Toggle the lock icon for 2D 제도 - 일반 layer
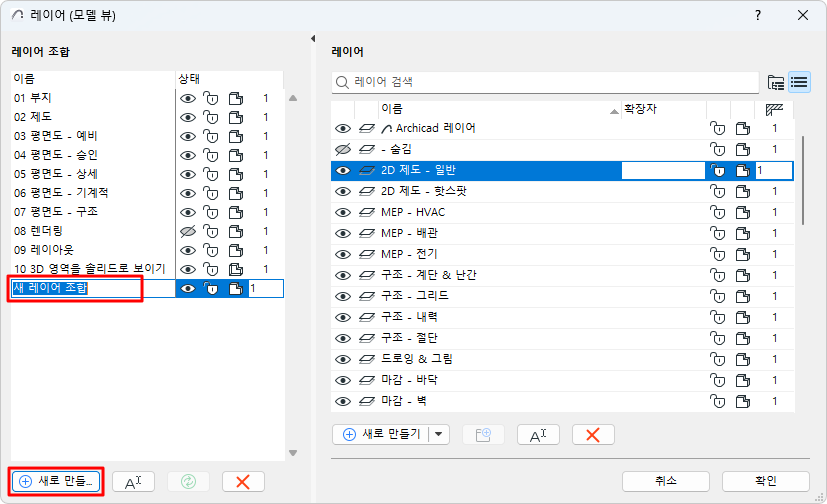This screenshot has height=504, width=827. (x=717, y=171)
